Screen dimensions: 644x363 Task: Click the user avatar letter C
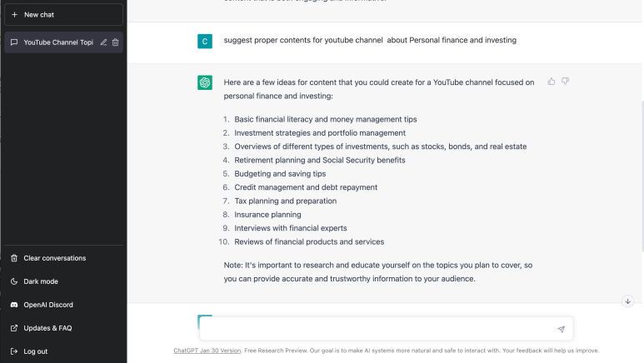click(205, 41)
